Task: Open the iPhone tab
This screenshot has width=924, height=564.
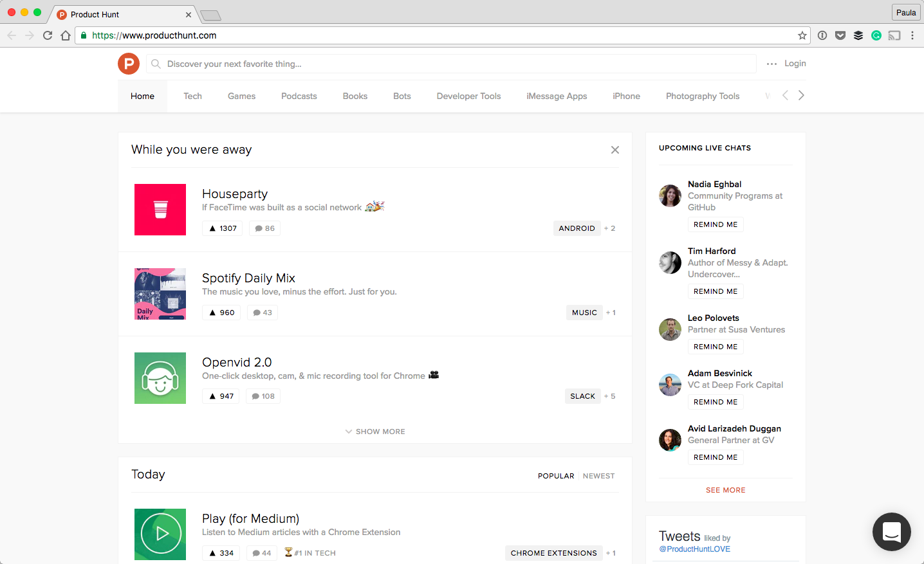Action: (626, 96)
